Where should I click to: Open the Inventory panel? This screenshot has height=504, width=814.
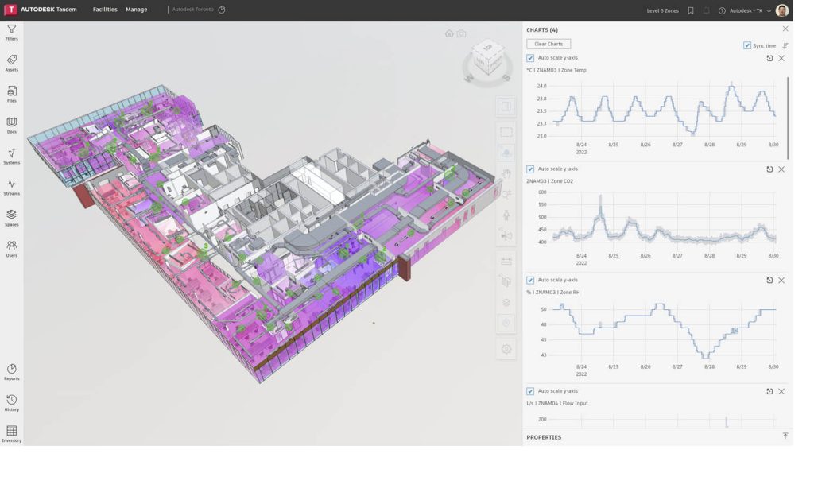pyautogui.click(x=11, y=433)
